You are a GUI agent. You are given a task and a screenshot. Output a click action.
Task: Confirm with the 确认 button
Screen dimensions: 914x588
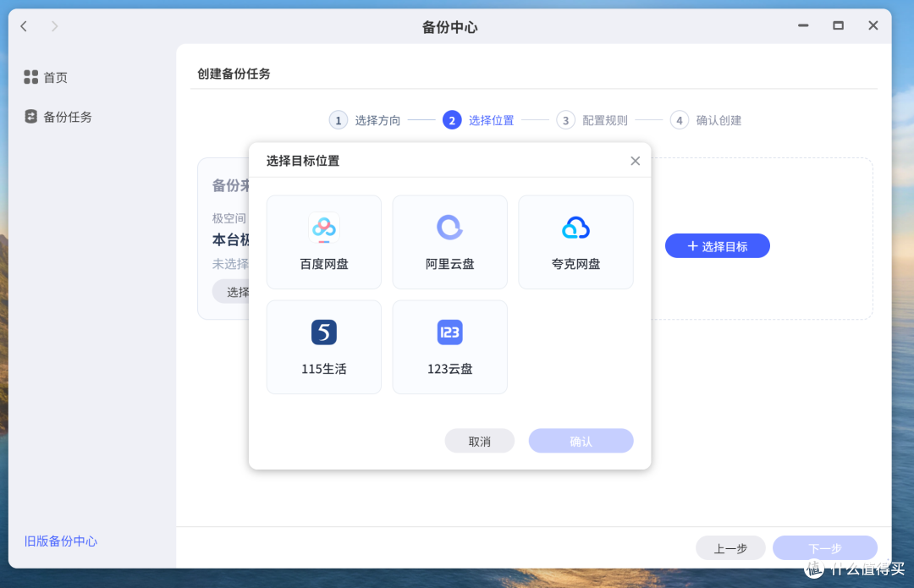pos(581,441)
